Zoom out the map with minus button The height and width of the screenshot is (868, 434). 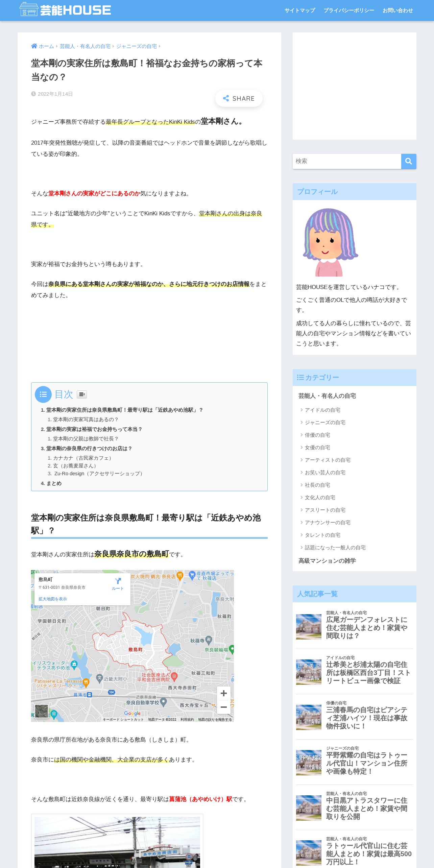[224, 707]
